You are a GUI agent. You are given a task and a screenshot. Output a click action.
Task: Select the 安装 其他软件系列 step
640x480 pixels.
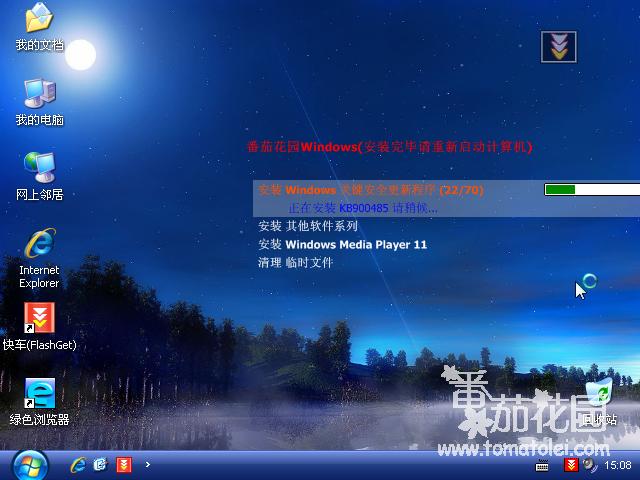point(308,226)
